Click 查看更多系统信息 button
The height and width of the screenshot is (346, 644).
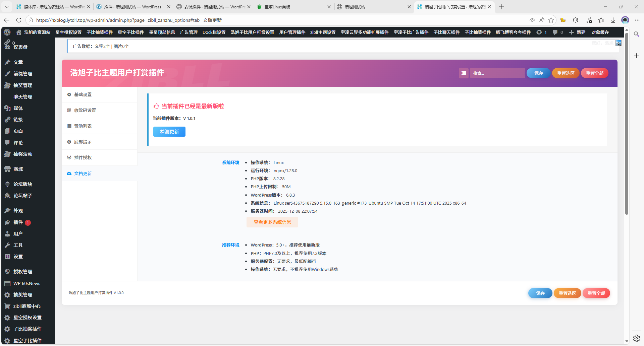(x=272, y=222)
